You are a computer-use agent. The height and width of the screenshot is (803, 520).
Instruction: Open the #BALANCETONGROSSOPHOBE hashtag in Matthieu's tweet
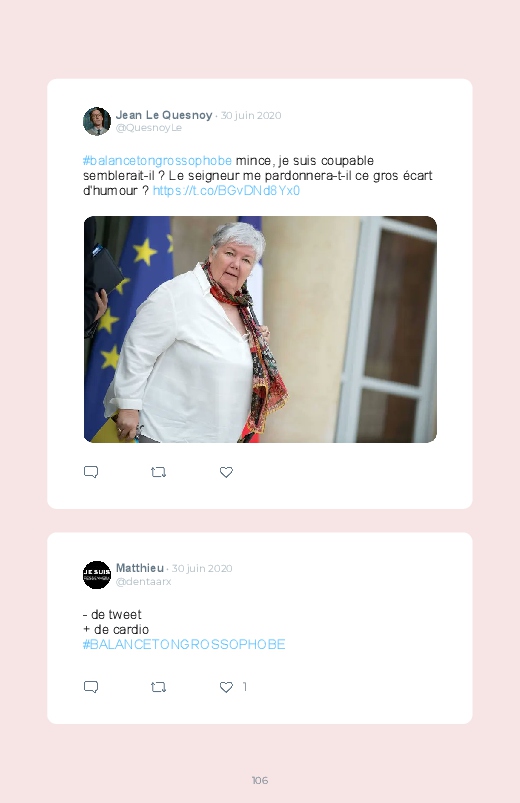(x=184, y=644)
